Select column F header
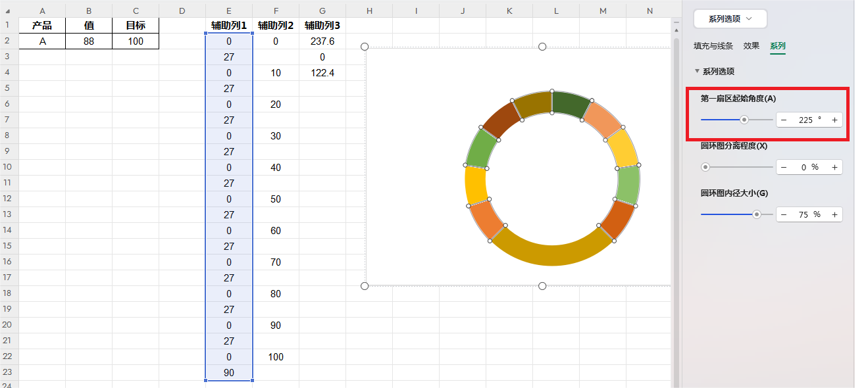The width and height of the screenshot is (868, 388). point(276,11)
